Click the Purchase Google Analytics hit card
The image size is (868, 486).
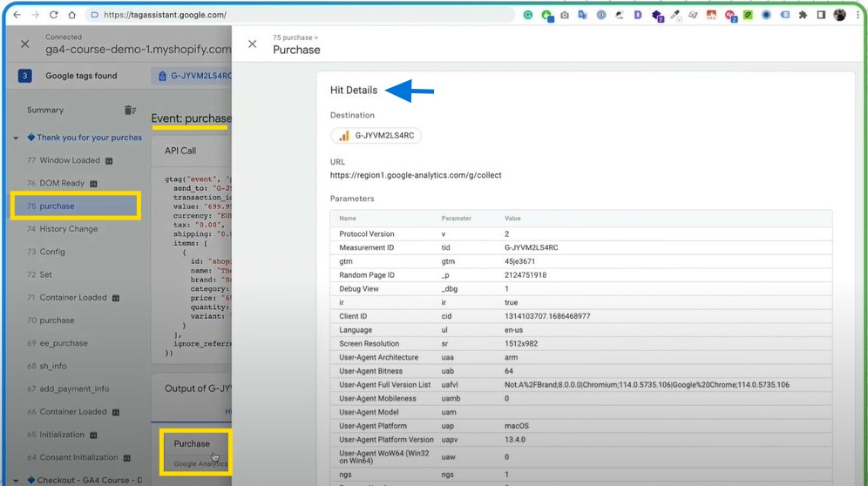(197, 452)
